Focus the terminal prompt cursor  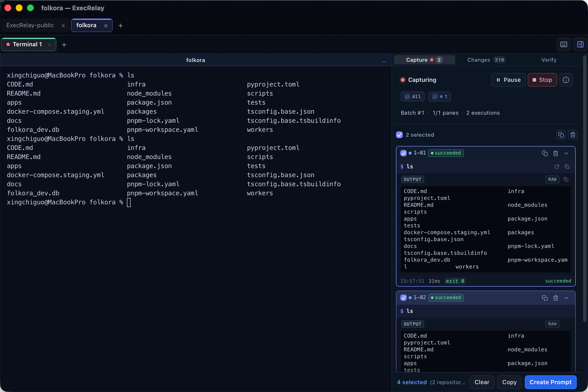click(x=129, y=203)
